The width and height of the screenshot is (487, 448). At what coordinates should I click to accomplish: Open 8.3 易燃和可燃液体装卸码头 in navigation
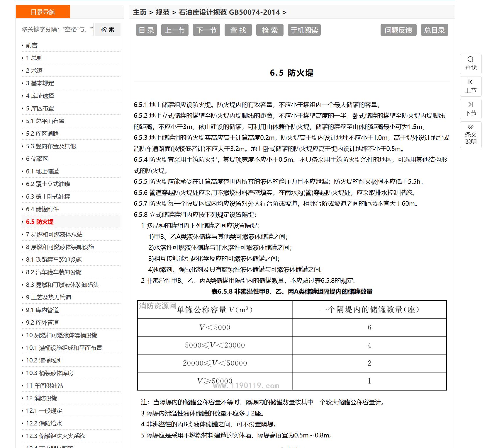point(62,285)
